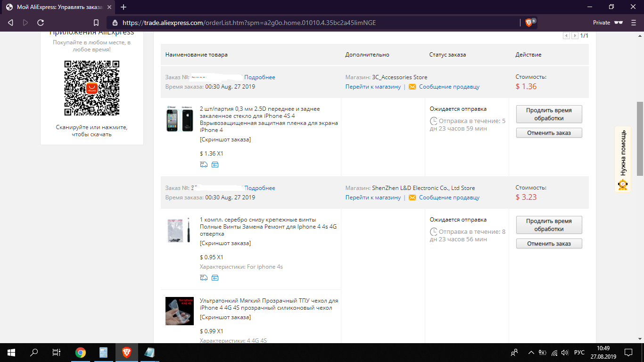644x362 pixels.
Task: Open the Нужна помощь help widget
Action: (623, 159)
